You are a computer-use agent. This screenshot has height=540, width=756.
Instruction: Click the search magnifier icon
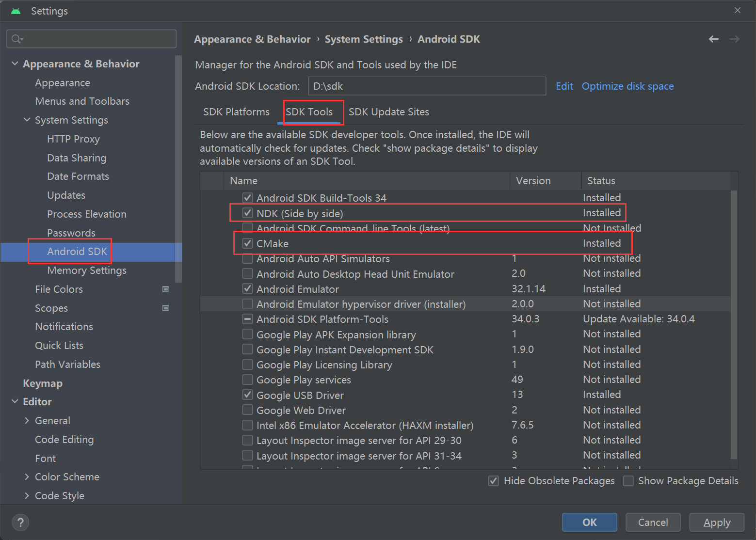coord(17,39)
